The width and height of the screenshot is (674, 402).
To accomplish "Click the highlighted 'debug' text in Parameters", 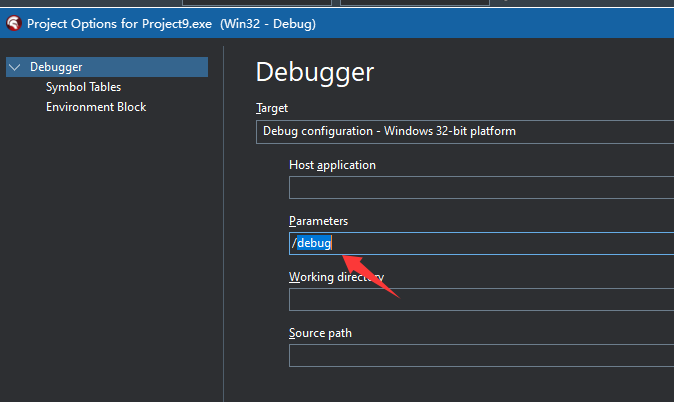I will click(x=314, y=244).
